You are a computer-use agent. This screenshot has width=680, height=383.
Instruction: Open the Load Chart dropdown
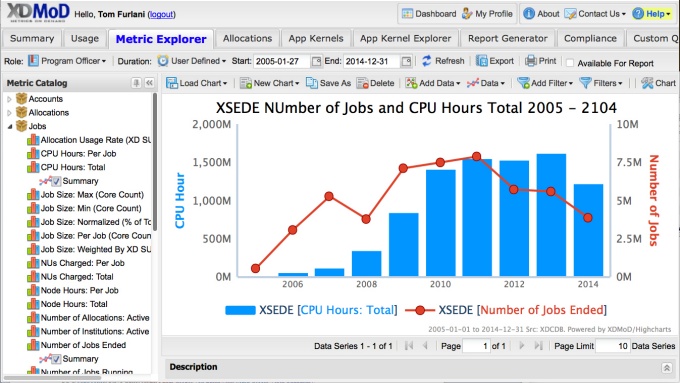pyautogui.click(x=197, y=83)
